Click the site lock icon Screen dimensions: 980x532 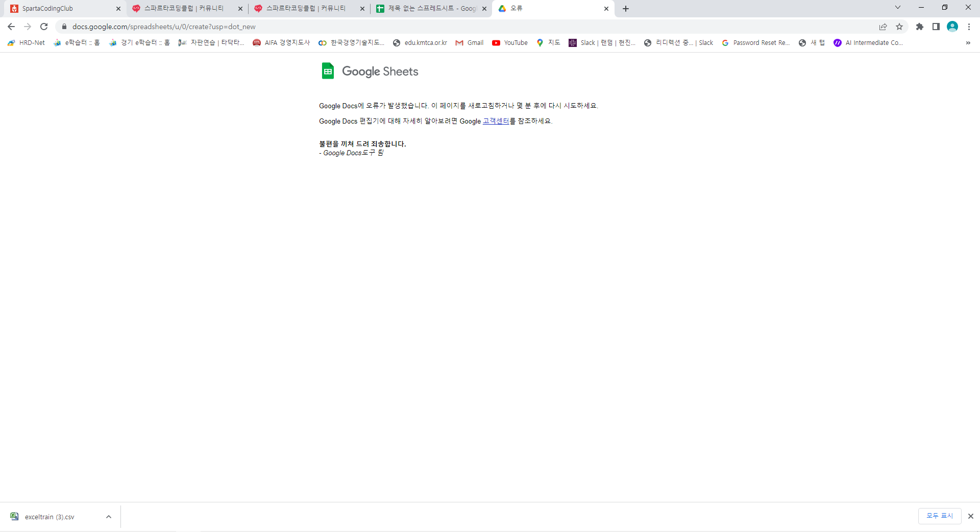pos(64,27)
